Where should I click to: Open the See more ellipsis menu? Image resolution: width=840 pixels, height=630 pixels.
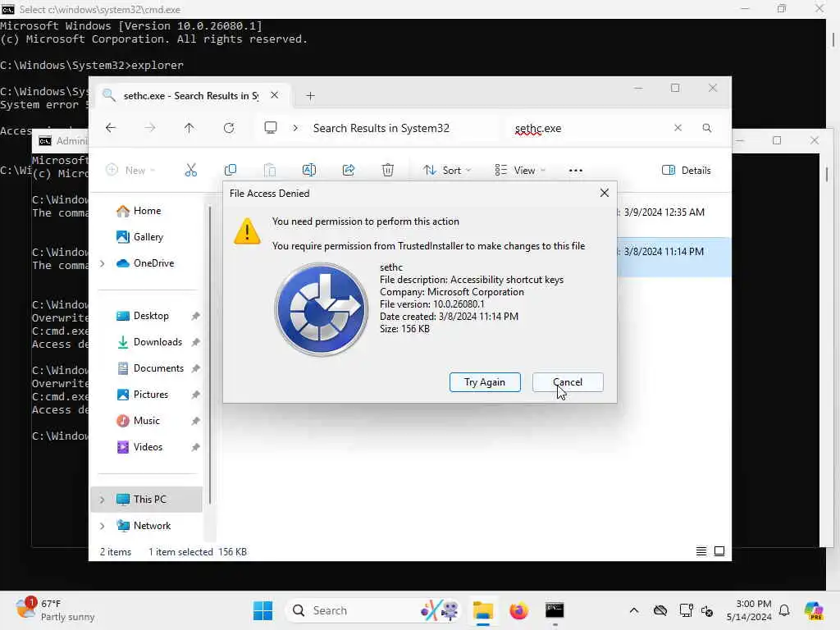tap(575, 171)
